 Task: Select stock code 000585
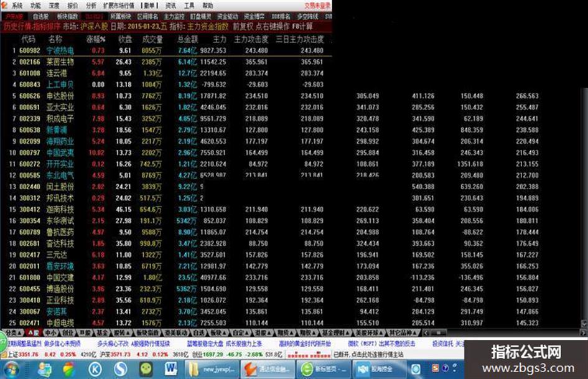(x=29, y=175)
